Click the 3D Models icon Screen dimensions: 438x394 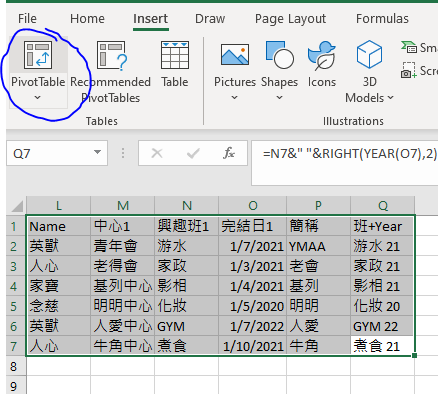coord(369,54)
